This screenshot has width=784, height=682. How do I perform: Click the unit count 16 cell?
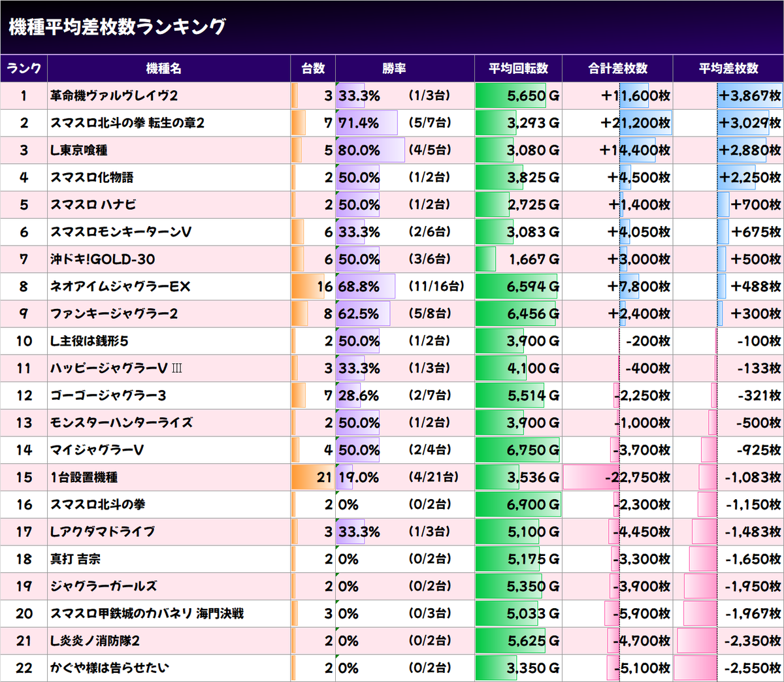313,287
